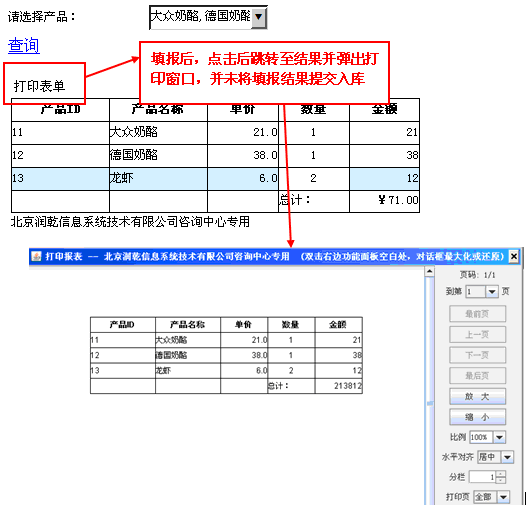Click the 放大 zoom in button
This screenshot has width=527, height=508.
(477, 396)
